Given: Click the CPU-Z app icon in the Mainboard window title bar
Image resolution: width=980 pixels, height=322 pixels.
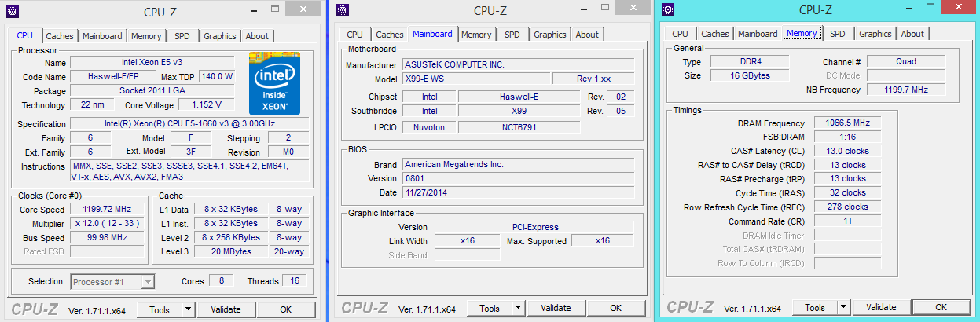Looking at the screenshot, I should pos(343,10).
